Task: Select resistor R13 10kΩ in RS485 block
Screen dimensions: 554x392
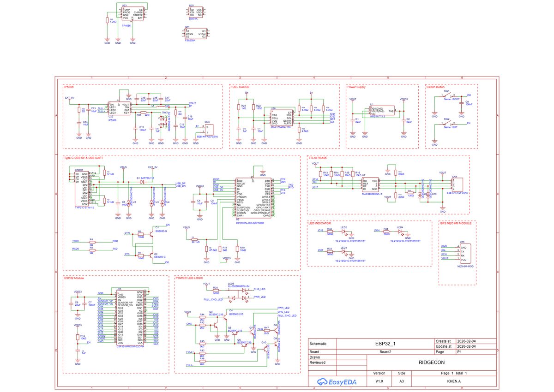Action: click(x=320, y=175)
